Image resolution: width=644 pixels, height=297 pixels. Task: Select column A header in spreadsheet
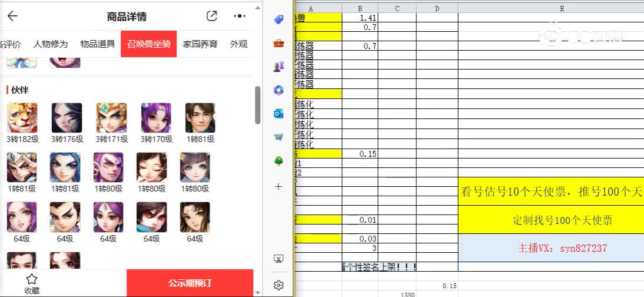click(x=318, y=8)
